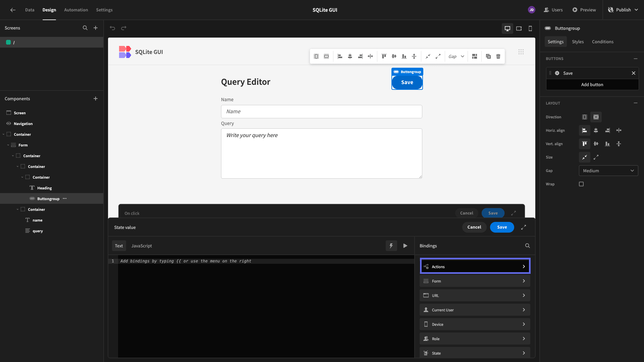Add a new screen with plus icon
Screen dimensions: 644x362
point(96,28)
